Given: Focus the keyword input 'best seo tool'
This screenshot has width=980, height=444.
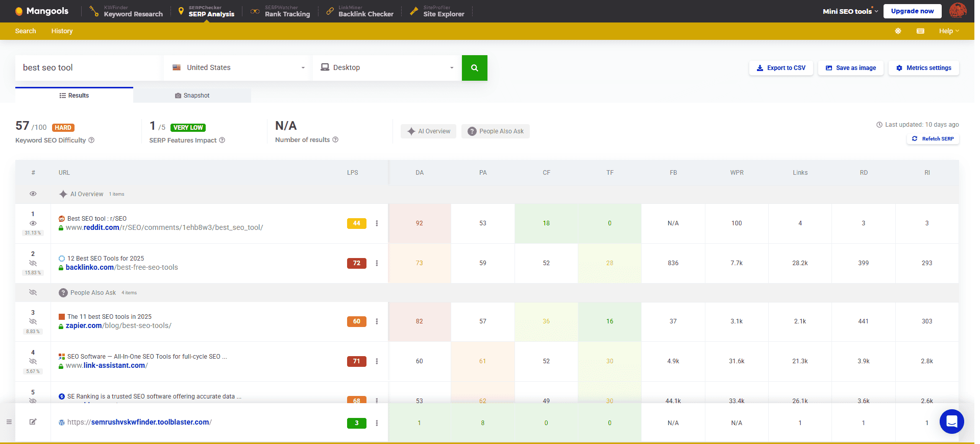Looking at the screenshot, I should [89, 67].
